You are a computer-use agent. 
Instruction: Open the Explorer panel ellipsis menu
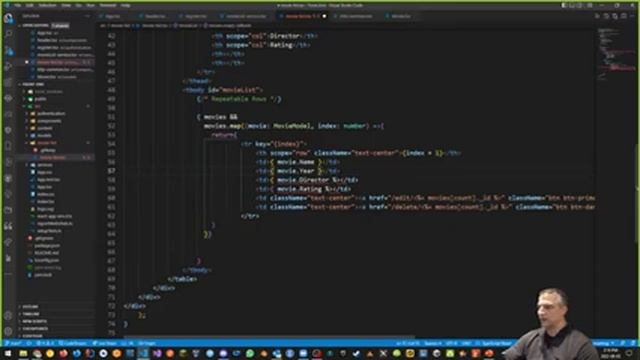point(87,16)
